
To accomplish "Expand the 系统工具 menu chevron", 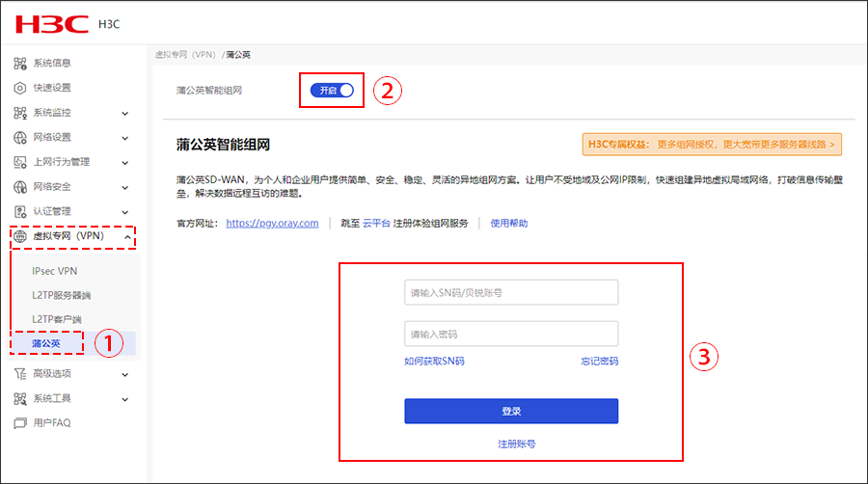I will click(125, 399).
